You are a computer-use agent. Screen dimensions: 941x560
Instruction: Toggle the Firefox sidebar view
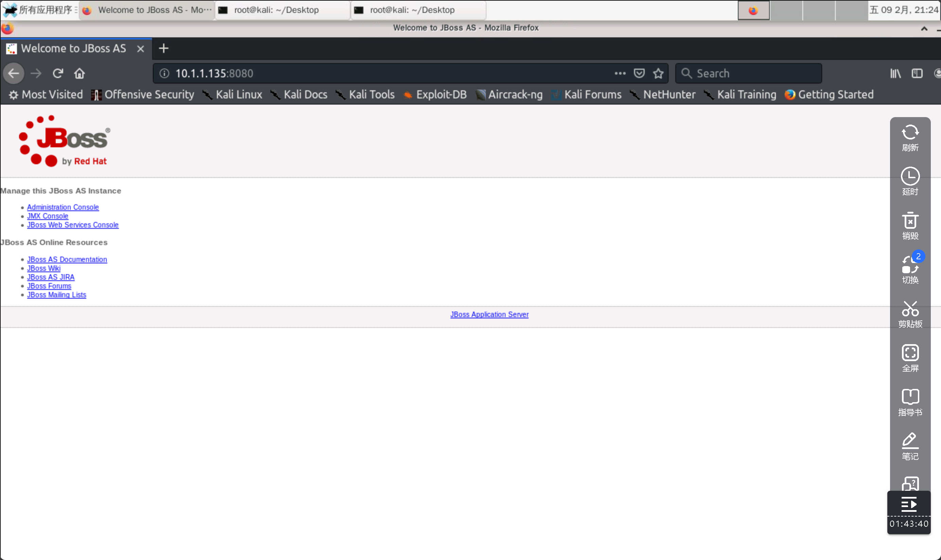(917, 73)
